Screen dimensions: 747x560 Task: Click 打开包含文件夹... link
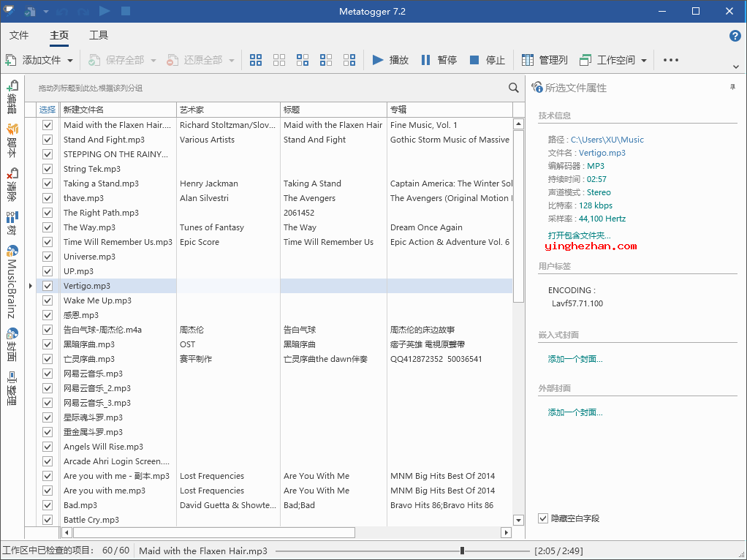coord(579,235)
